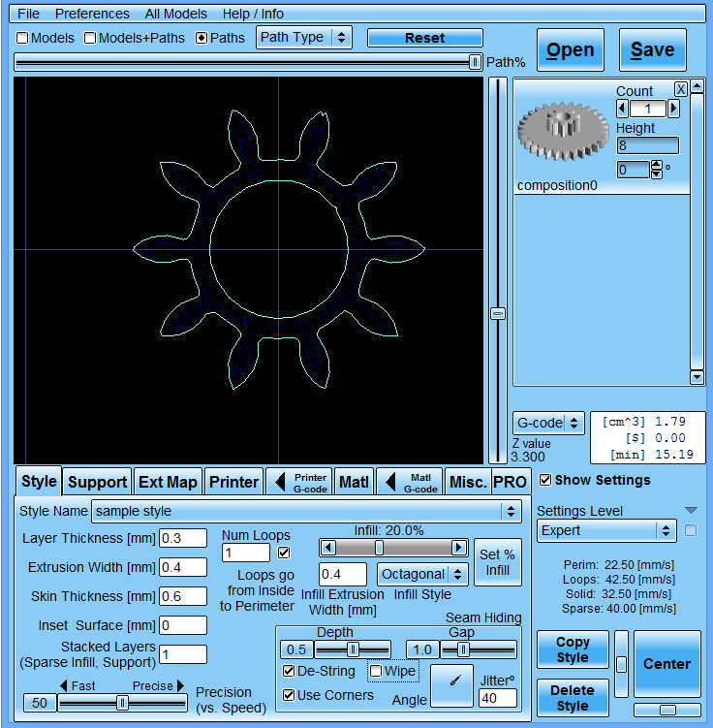
Task: Click left arrow beside Matl G-code tab
Action: 388,482
